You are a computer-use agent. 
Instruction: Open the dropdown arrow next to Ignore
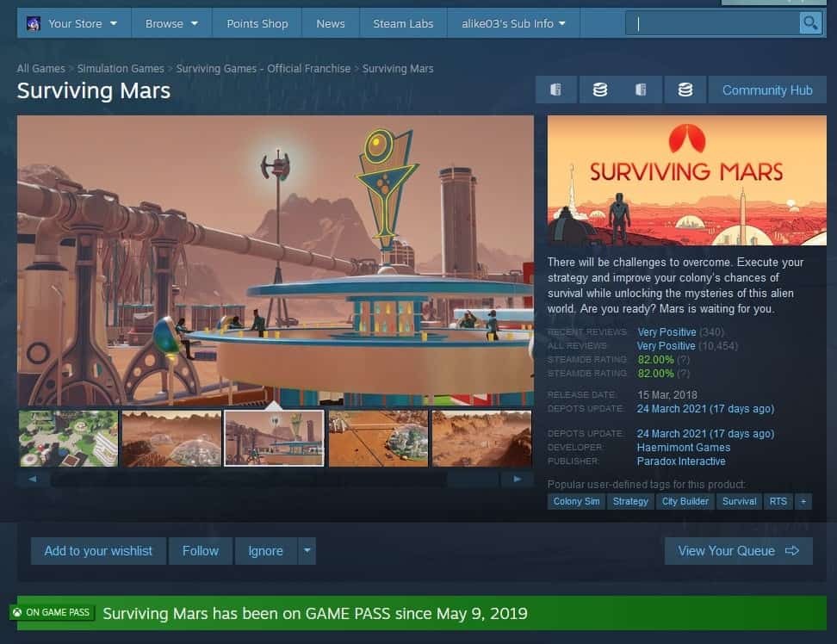[x=307, y=550]
